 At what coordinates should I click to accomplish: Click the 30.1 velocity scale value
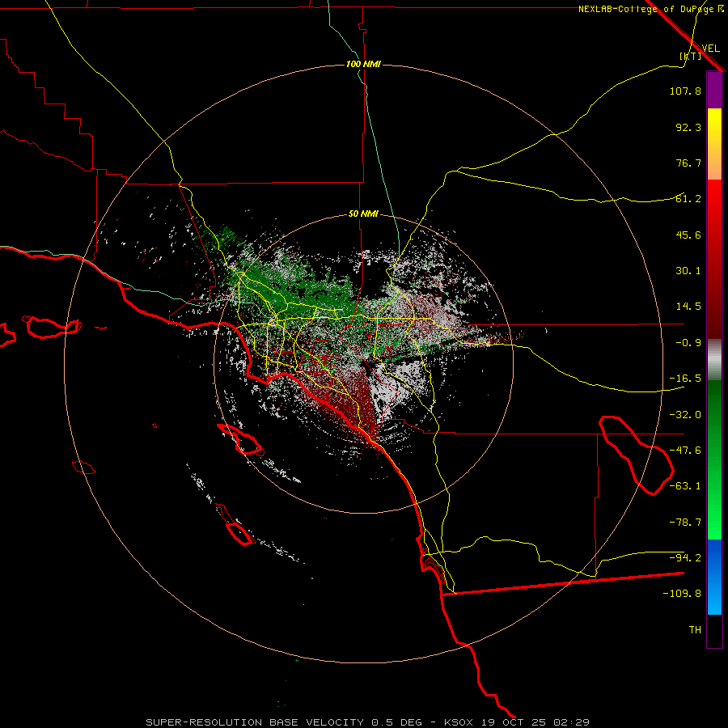click(688, 271)
